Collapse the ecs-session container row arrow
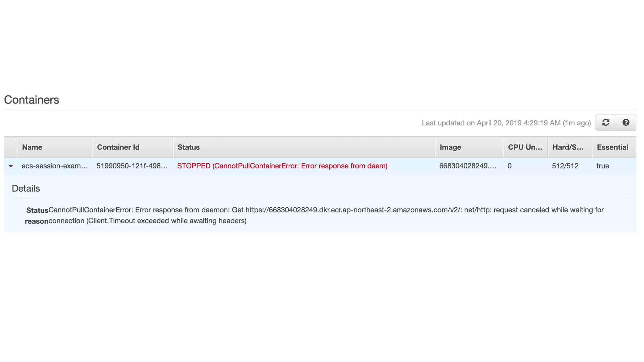The height and width of the screenshot is (362, 644). pyautogui.click(x=11, y=166)
